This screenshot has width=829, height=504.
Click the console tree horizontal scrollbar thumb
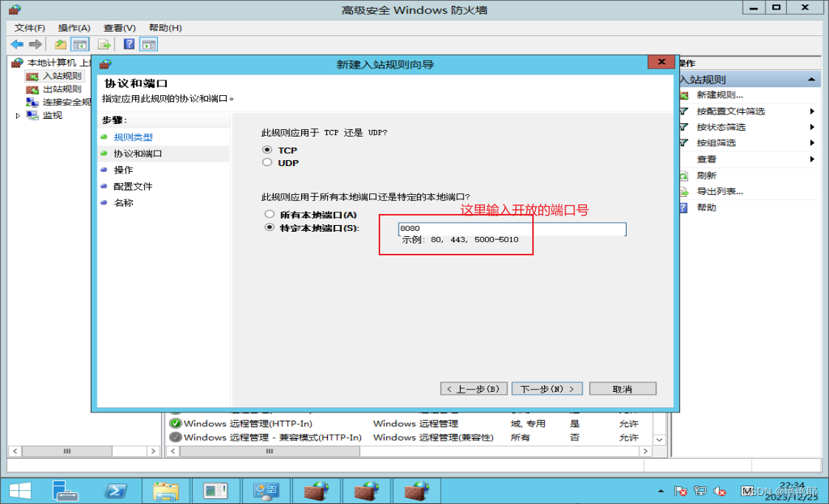tap(67, 451)
